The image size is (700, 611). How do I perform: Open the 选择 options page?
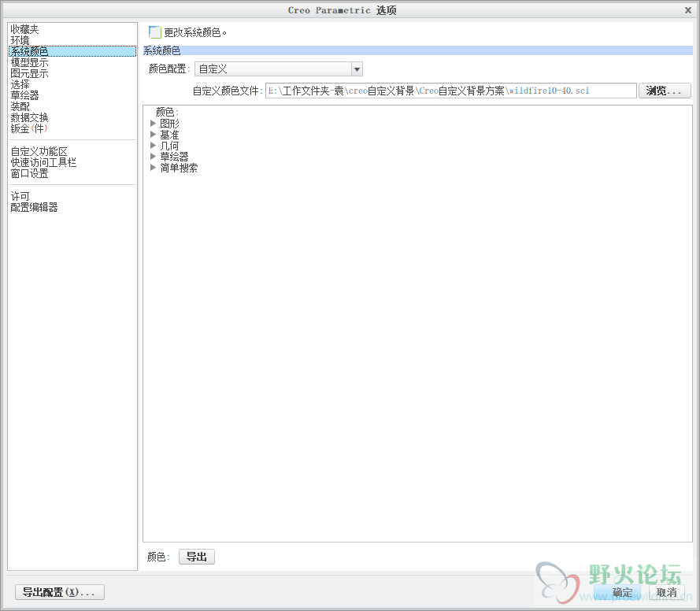point(20,84)
